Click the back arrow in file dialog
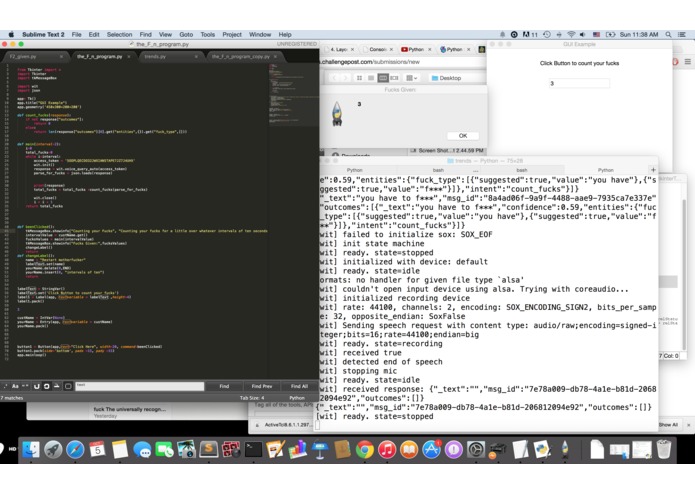695x494 pixels. tap(335, 78)
